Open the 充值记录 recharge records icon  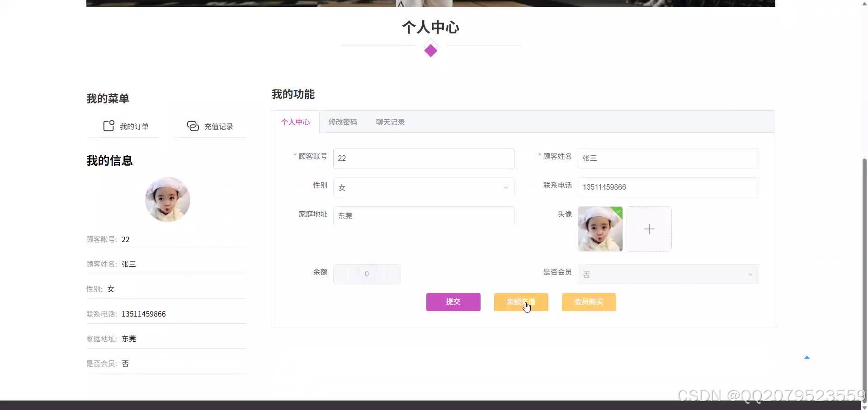[x=193, y=126]
